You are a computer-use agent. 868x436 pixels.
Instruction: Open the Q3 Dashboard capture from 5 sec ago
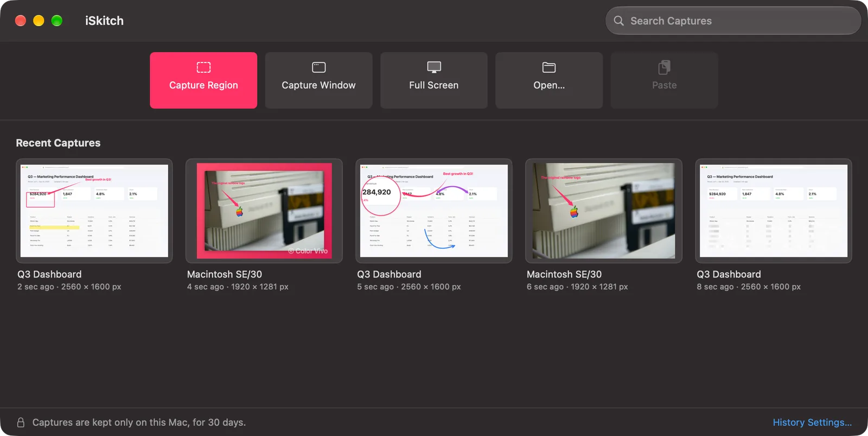(434, 211)
